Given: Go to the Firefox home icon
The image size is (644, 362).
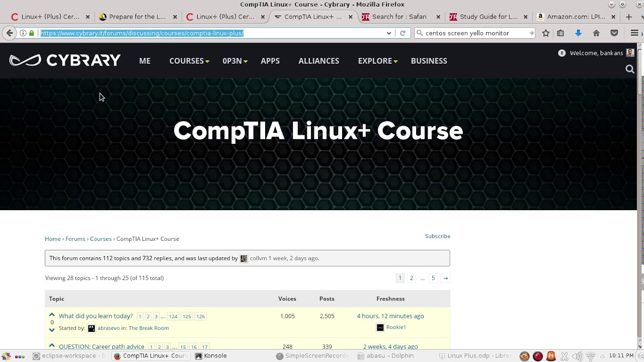Looking at the screenshot, I should (596, 33).
